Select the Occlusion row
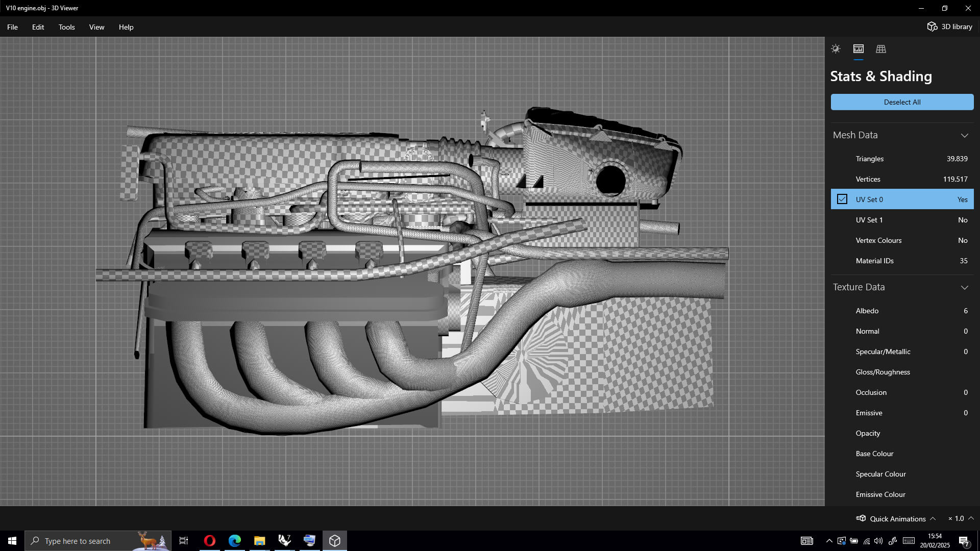This screenshot has width=980, height=551. (902, 392)
